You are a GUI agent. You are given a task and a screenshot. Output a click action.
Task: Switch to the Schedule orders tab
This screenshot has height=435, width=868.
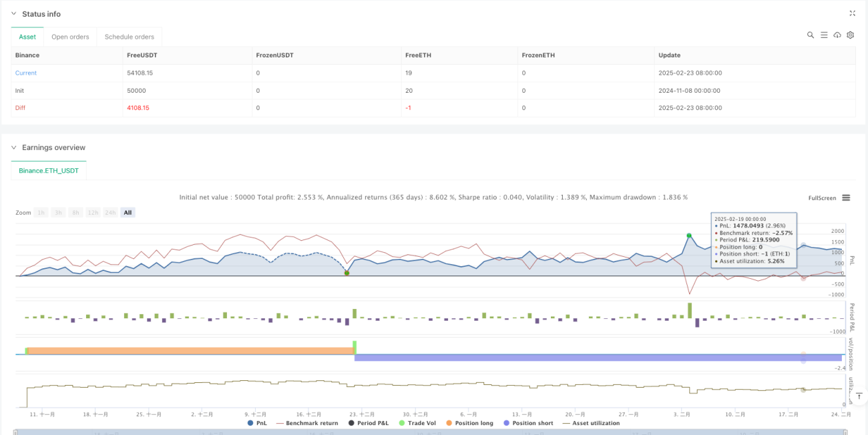[x=130, y=37]
